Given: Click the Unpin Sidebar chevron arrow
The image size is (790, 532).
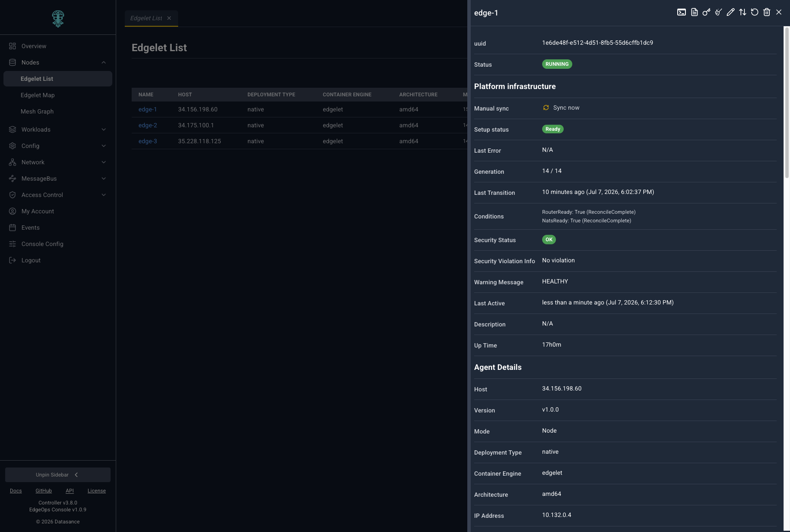Looking at the screenshot, I should pyautogui.click(x=76, y=475).
